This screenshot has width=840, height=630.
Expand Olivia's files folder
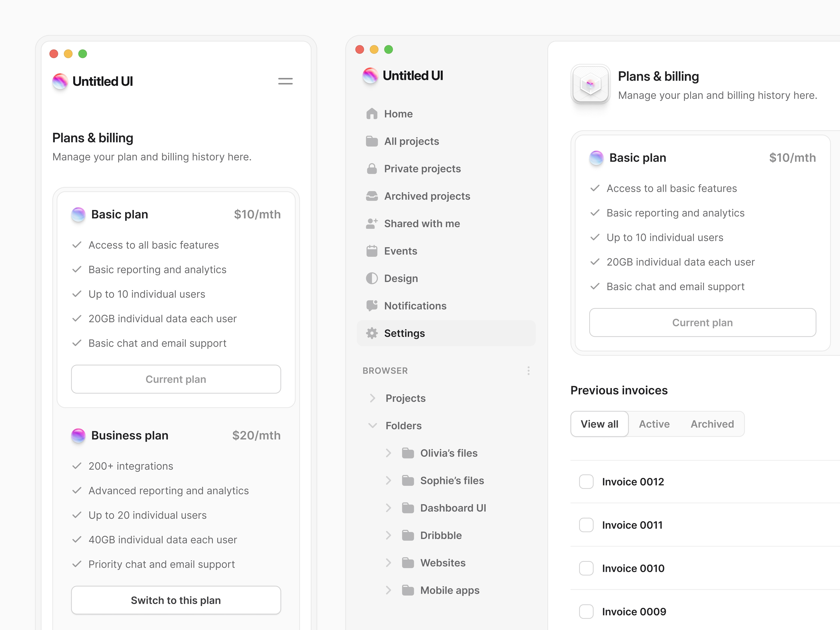pos(388,453)
